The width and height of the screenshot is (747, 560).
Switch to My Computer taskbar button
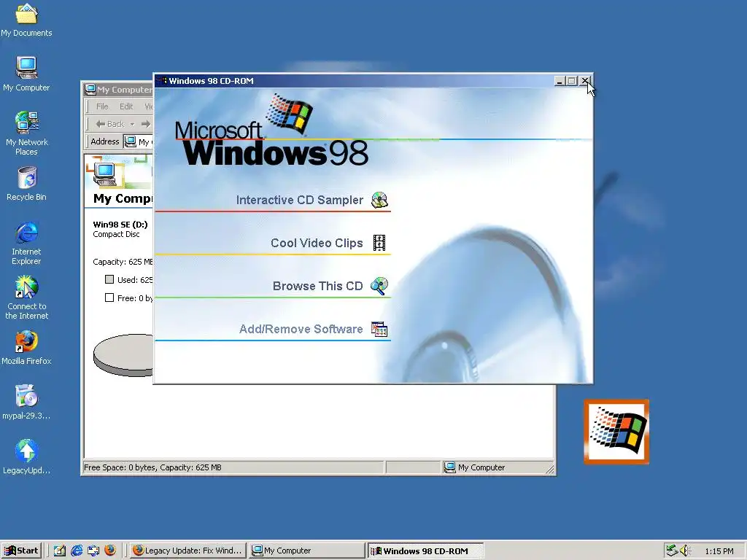click(307, 551)
